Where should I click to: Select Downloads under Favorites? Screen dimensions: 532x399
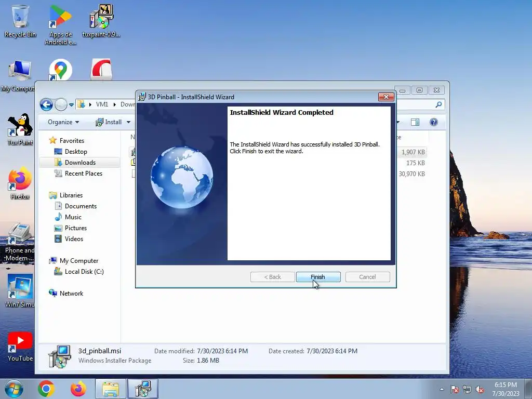(80, 163)
